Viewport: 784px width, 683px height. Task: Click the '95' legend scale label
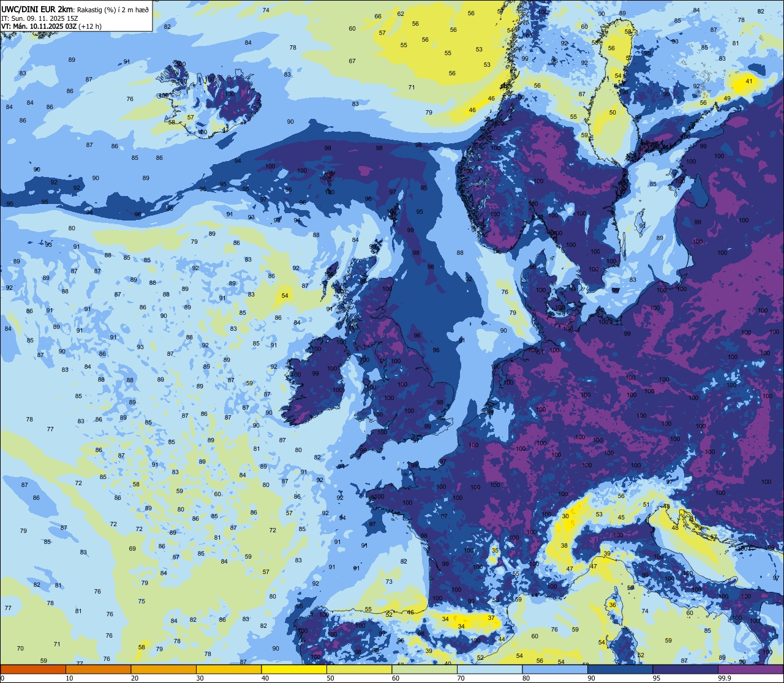tap(657, 678)
